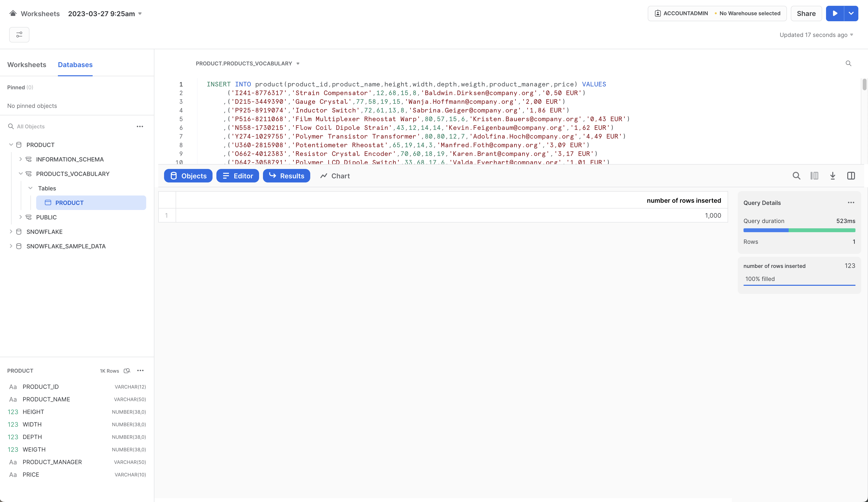Image resolution: width=868 pixels, height=502 pixels.
Task: Preview data for the PRODUCT table
Action: click(x=127, y=371)
